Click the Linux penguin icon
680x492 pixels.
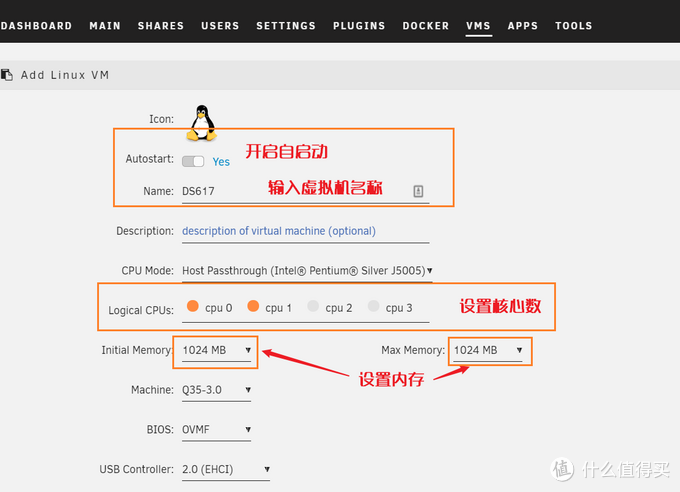[x=202, y=123]
